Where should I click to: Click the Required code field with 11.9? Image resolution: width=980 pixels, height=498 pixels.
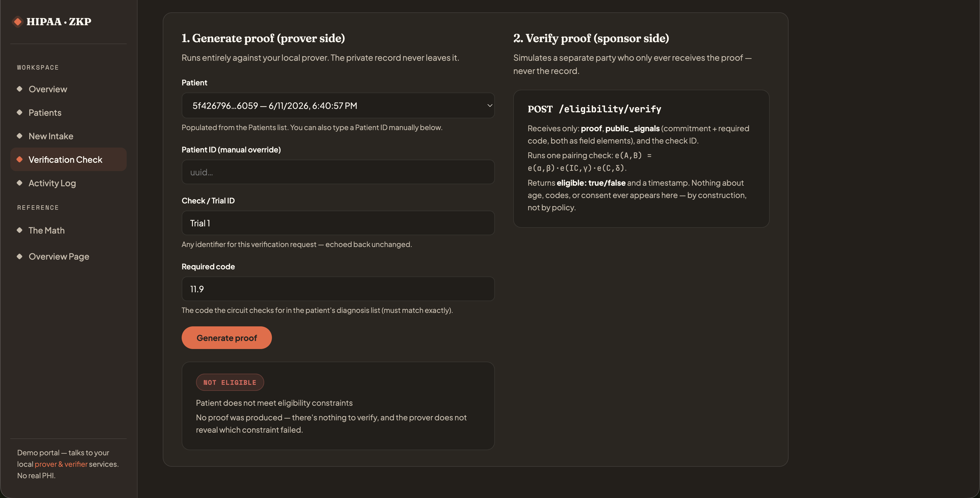point(338,289)
